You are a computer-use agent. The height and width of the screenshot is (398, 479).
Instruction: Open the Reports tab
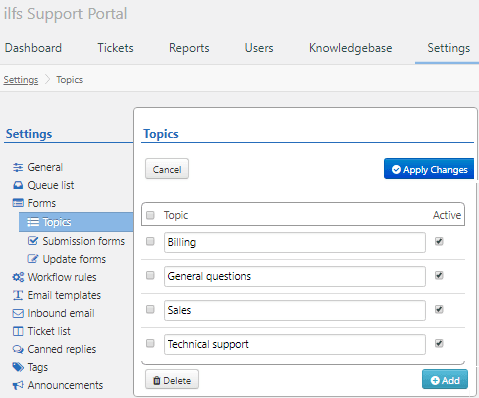[x=189, y=48]
